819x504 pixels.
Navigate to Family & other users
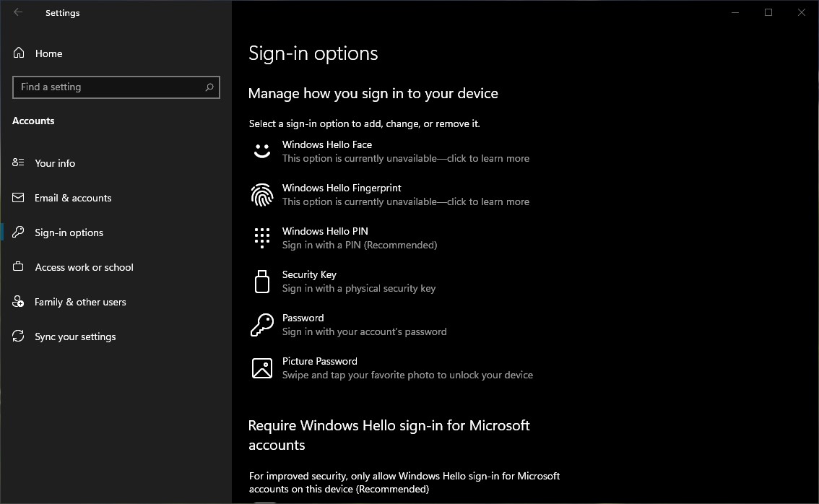point(116,302)
